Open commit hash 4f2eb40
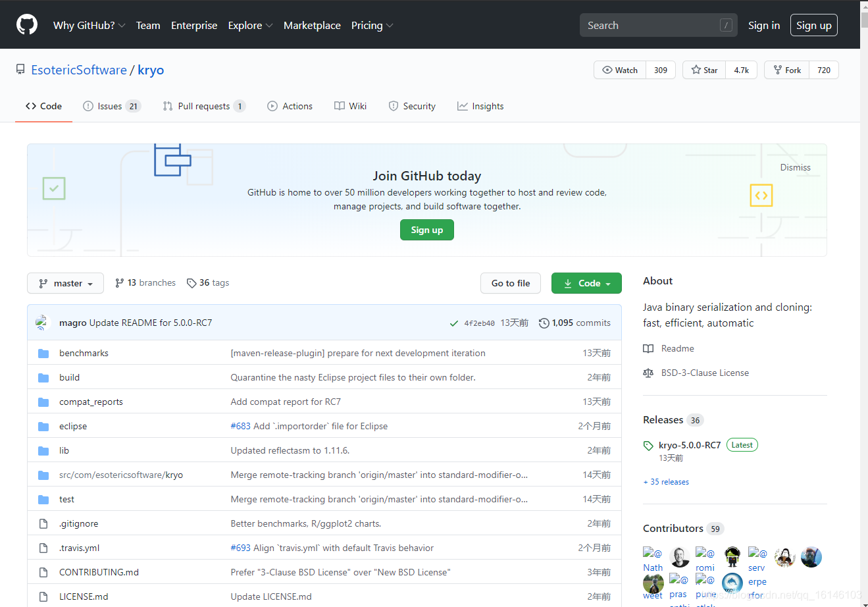868x607 pixels. click(x=479, y=323)
